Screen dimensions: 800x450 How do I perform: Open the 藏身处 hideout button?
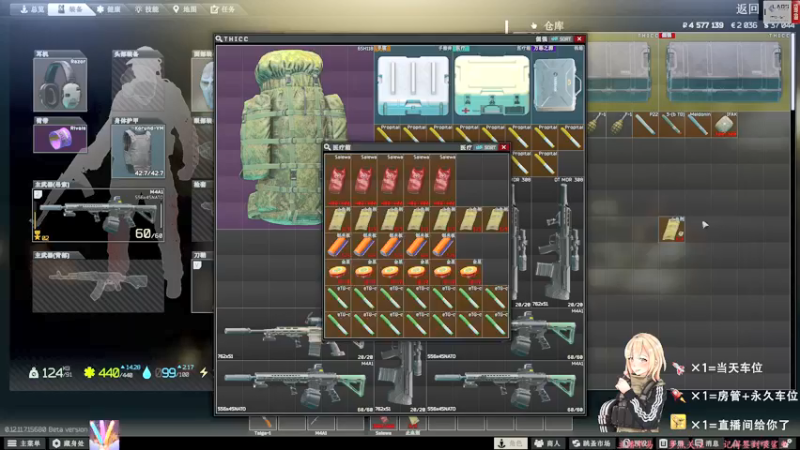(69, 443)
